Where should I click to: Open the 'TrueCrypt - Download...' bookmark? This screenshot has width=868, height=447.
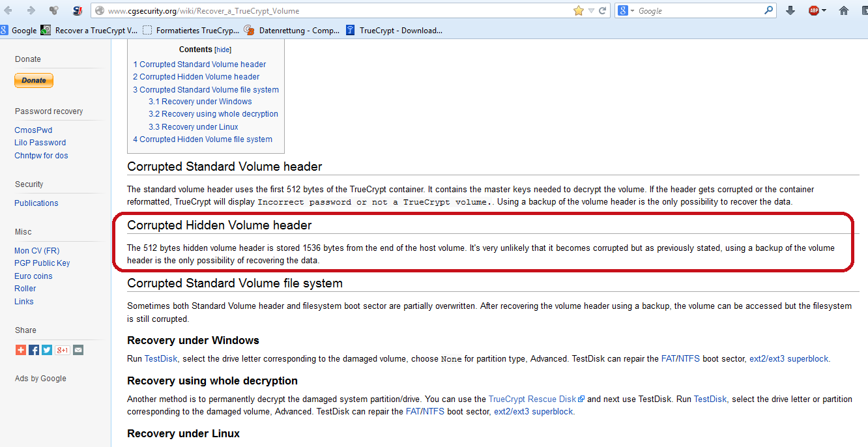click(394, 31)
